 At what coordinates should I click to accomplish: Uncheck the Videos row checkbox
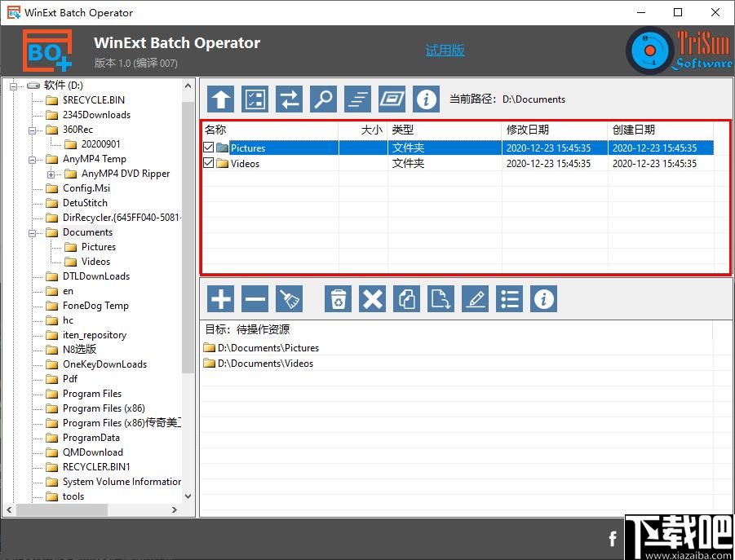[x=209, y=163]
